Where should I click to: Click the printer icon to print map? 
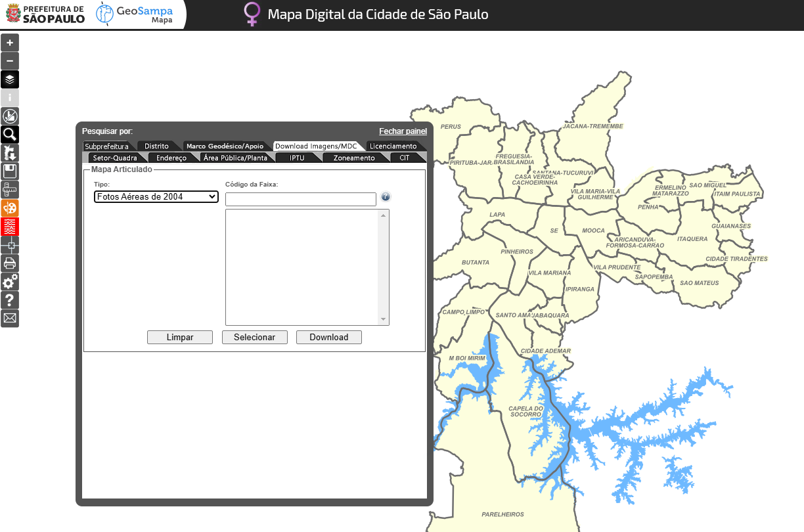pos(10,263)
